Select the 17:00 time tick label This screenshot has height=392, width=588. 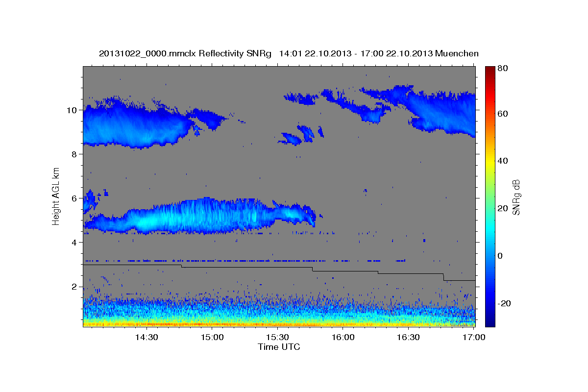474,337
